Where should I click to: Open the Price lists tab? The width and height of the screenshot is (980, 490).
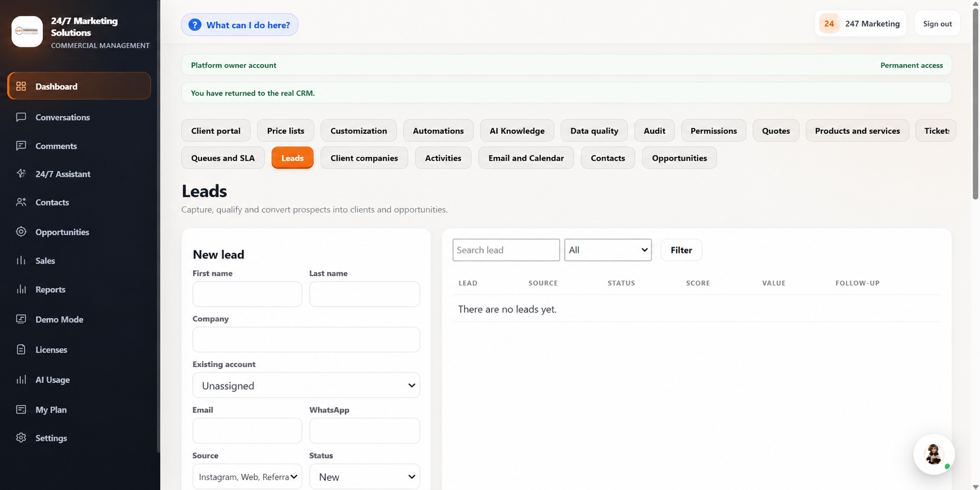pos(286,130)
